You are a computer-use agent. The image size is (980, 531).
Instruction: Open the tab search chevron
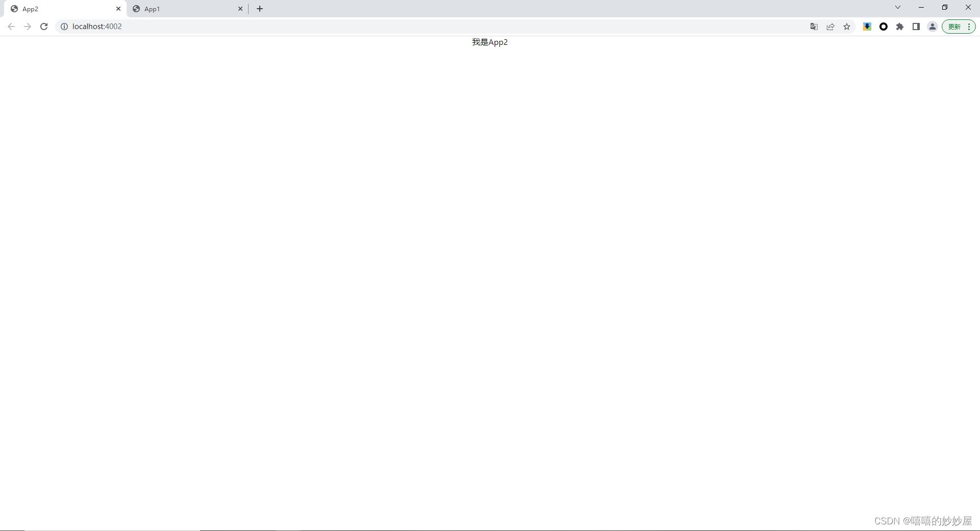[897, 7]
